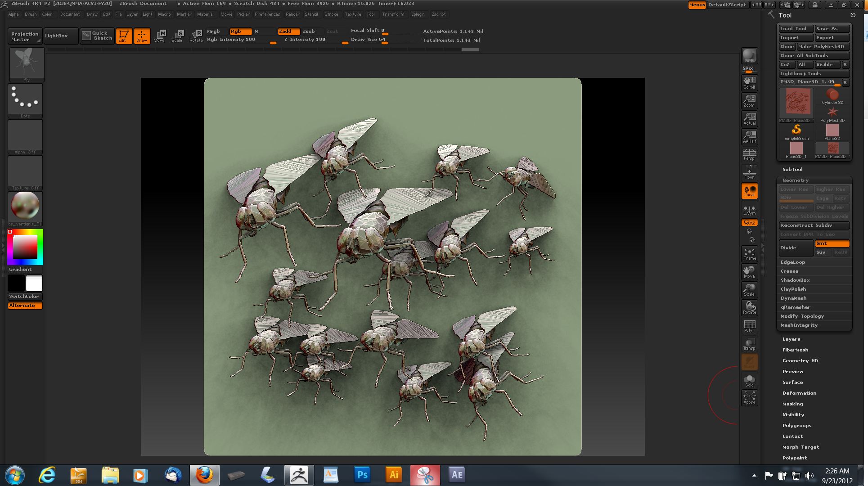Viewport: 868px width, 486px height.
Task: Open the Windows Start menu
Action: (15, 475)
